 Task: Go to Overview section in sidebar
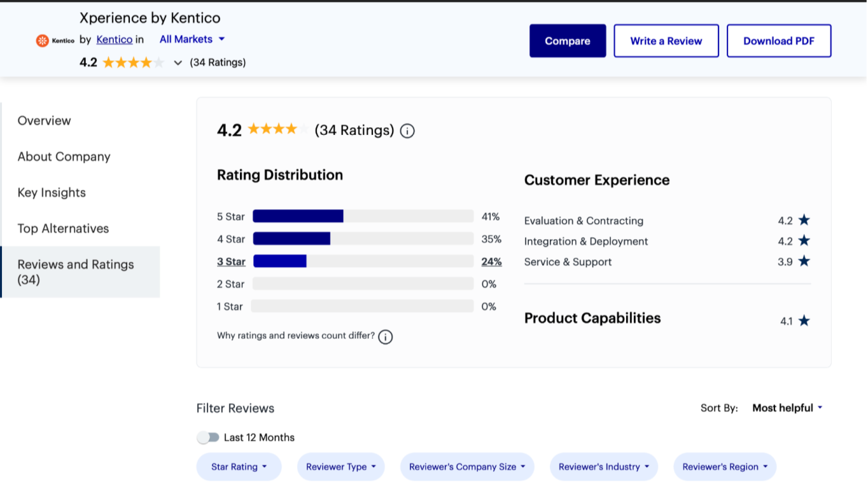click(45, 121)
